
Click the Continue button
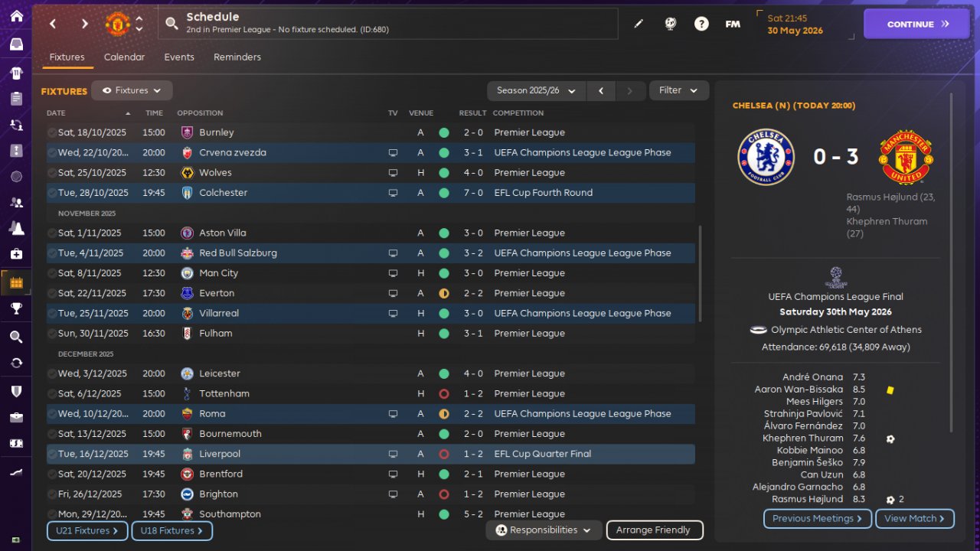coord(917,24)
